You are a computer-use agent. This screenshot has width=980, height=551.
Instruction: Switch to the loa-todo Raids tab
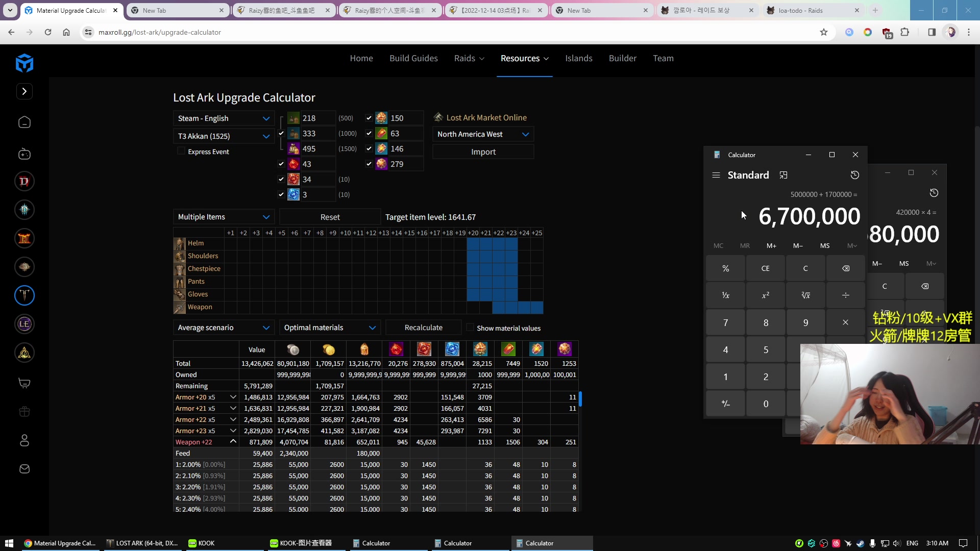coord(800,10)
